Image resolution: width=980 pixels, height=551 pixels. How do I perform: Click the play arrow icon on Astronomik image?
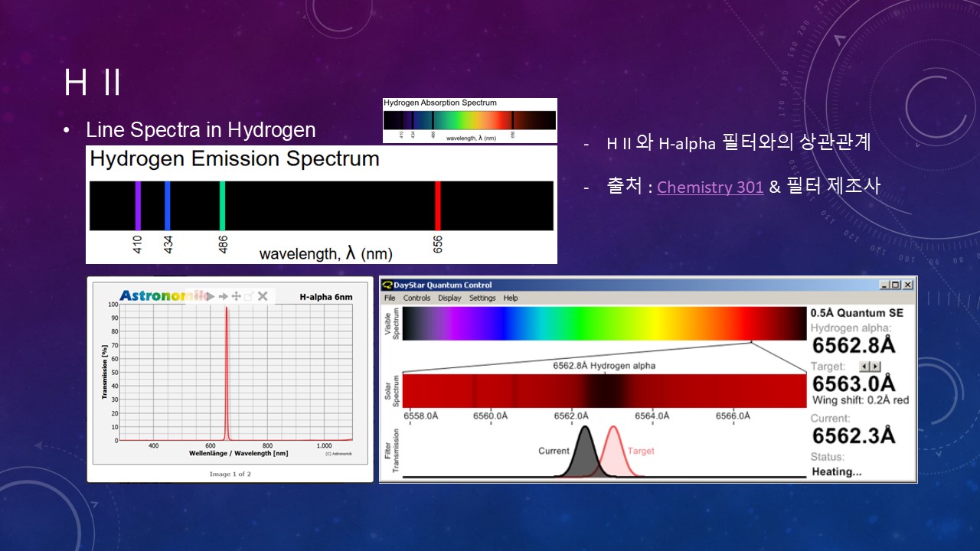point(211,296)
